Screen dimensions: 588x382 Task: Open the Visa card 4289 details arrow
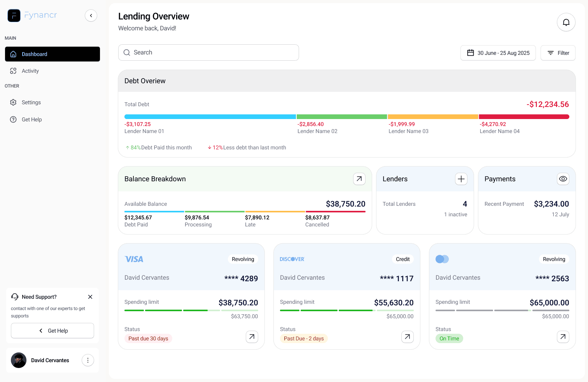[252, 337]
